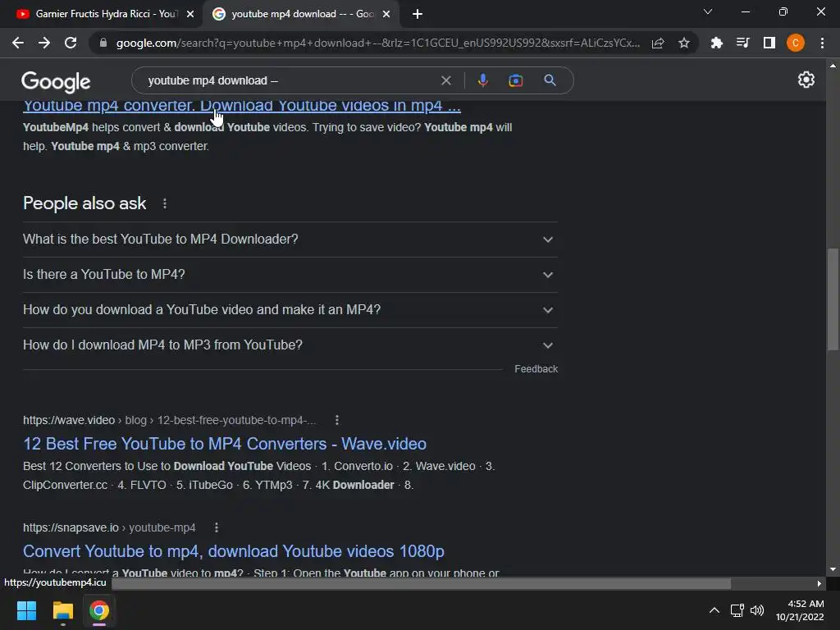Click the wave.video URL breadcrumb
840x630 pixels.
[x=169, y=420]
